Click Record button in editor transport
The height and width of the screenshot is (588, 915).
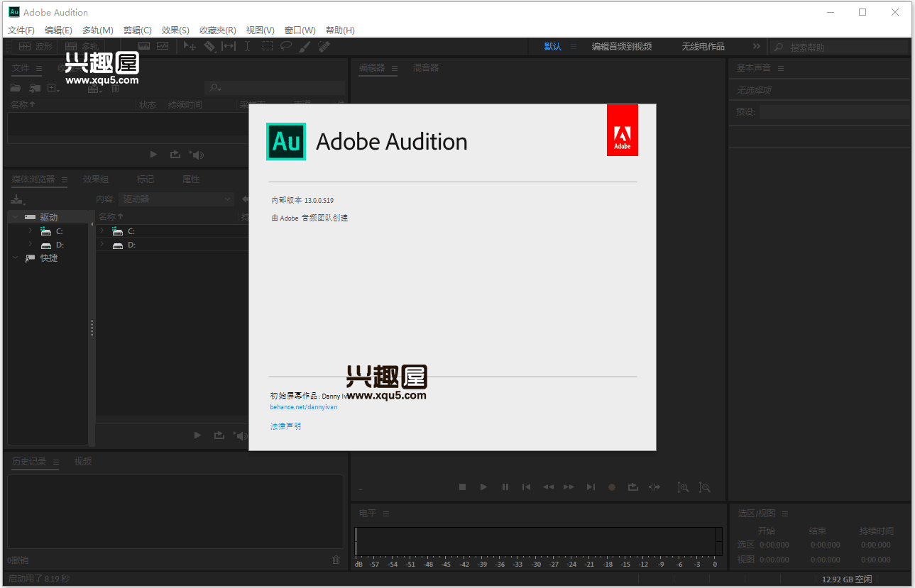pyautogui.click(x=612, y=487)
